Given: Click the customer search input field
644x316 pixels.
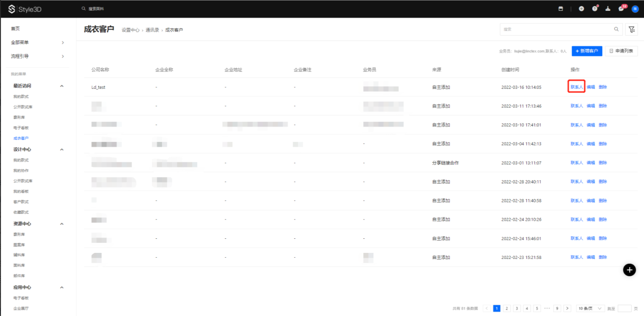Looking at the screenshot, I should point(556,29).
